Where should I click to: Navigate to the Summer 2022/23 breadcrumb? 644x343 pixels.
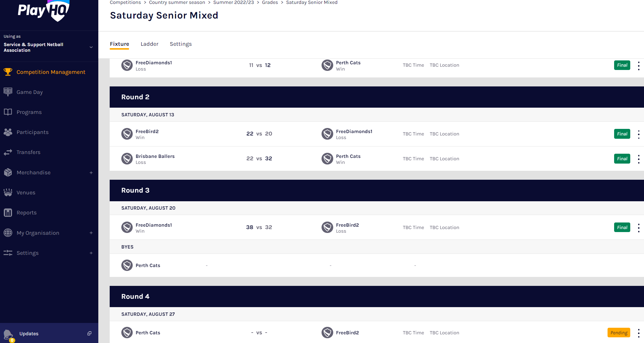tap(233, 2)
